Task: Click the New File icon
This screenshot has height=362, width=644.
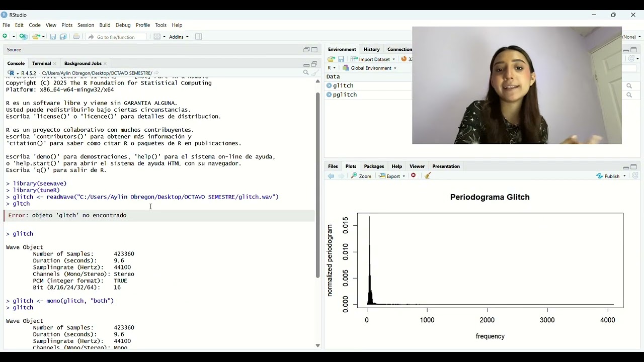Action: pyautogui.click(x=5, y=37)
